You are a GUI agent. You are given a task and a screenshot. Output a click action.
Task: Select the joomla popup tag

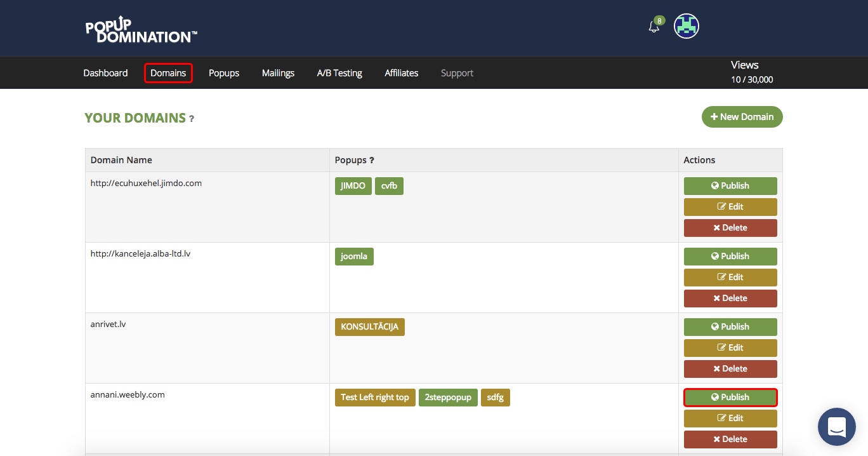click(354, 257)
